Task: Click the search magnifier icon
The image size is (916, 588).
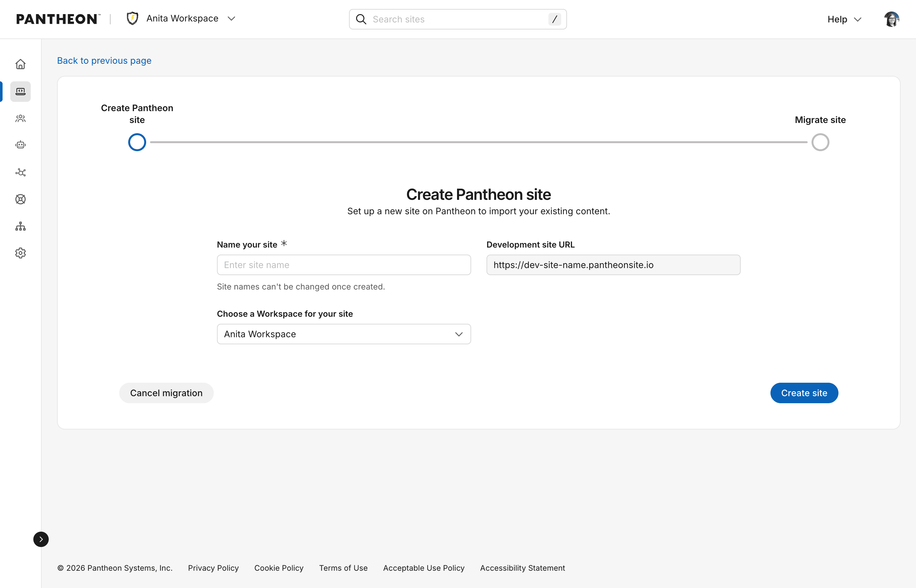Action: [361, 19]
